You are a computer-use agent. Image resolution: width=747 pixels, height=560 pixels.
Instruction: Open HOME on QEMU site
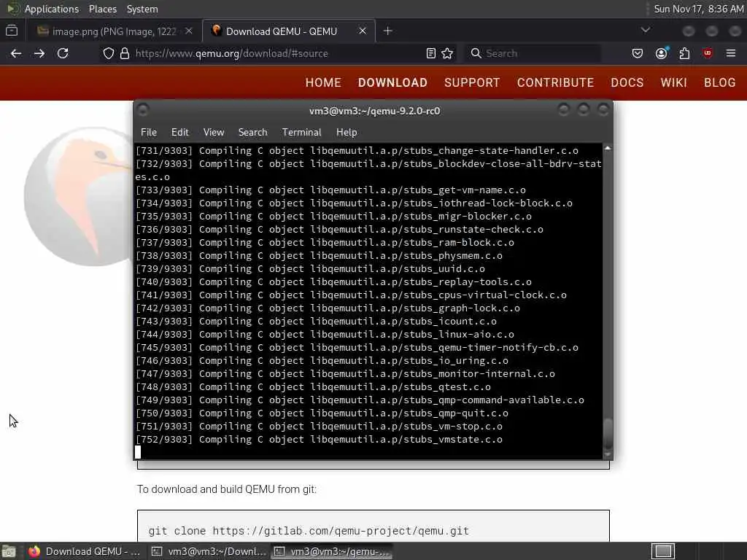click(323, 83)
